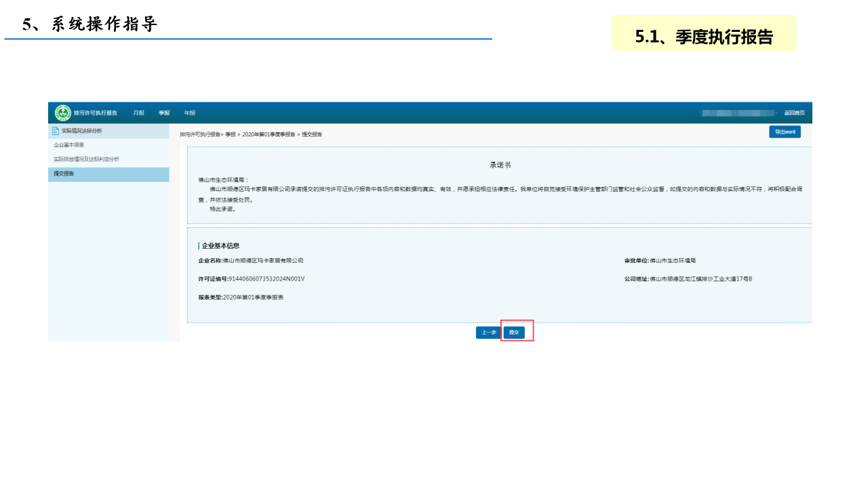Open the 季报 tab in top navigation

pyautogui.click(x=164, y=113)
